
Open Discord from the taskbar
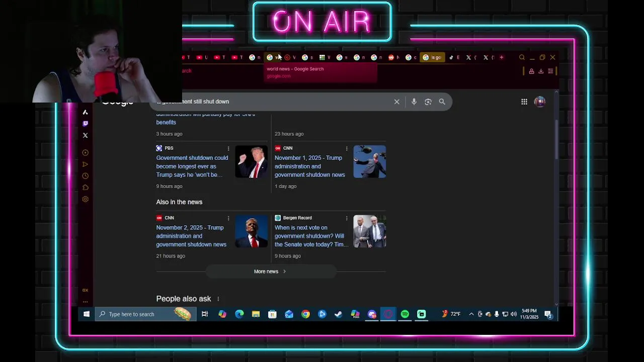372,314
